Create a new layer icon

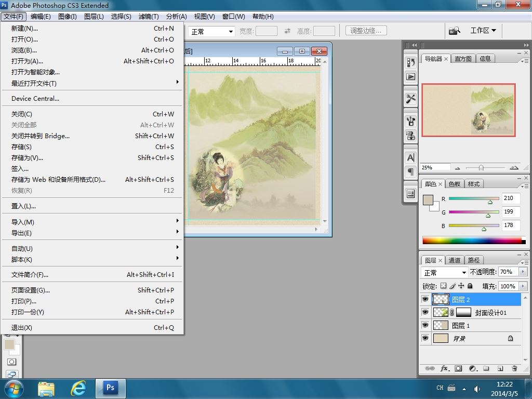pos(500,368)
